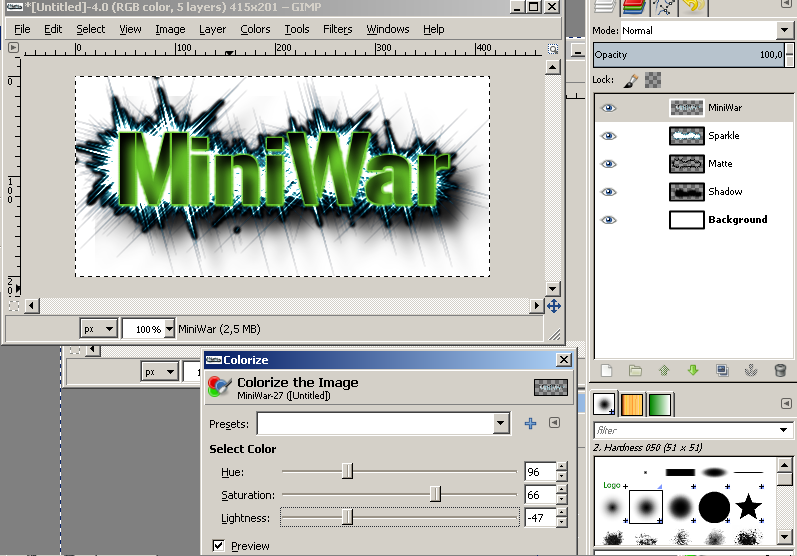This screenshot has width=797, height=556.
Task: Uncheck the Preview checkbox
Action: 219,545
